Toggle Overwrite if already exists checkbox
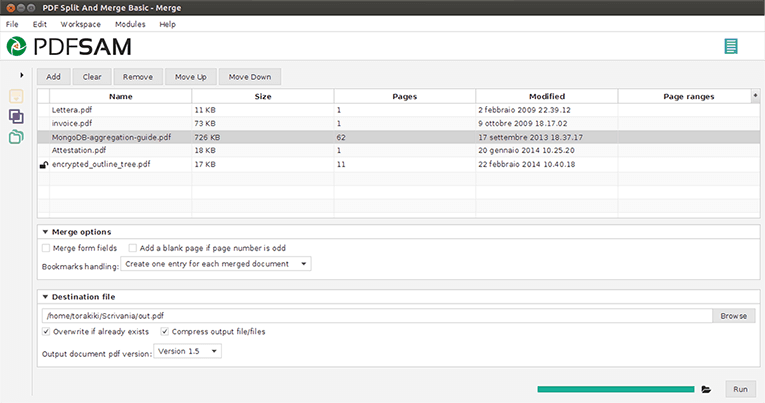765x403 pixels. coord(46,332)
